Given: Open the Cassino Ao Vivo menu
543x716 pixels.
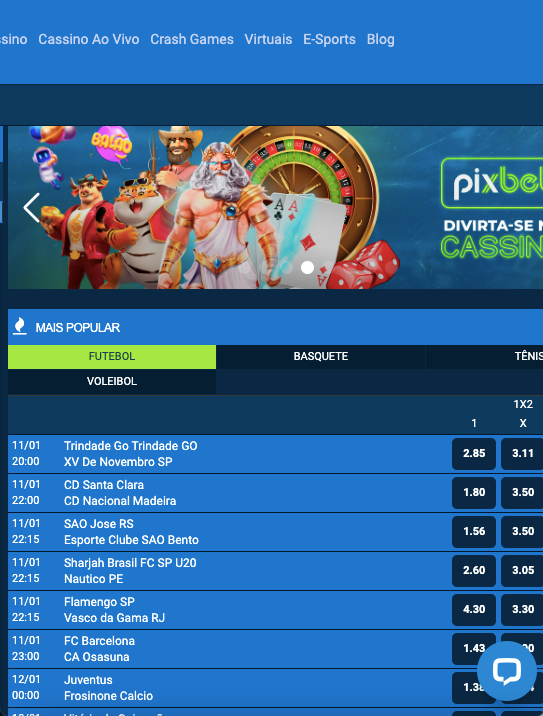Looking at the screenshot, I should (89, 39).
